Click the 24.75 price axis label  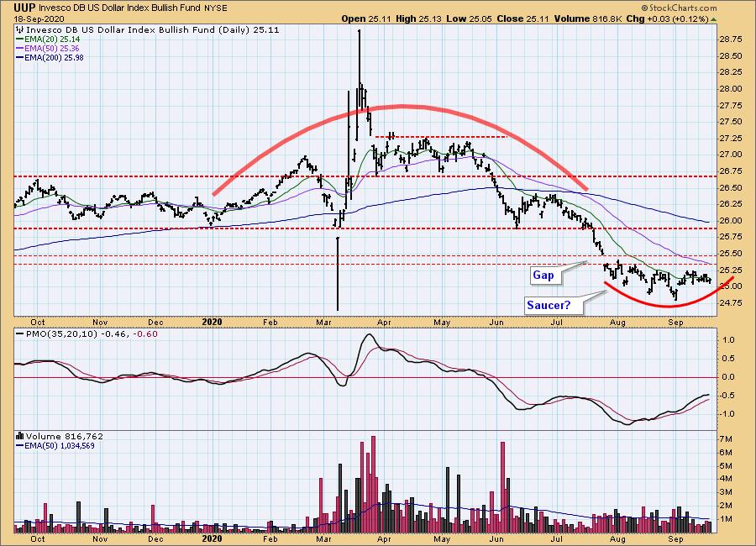click(731, 303)
